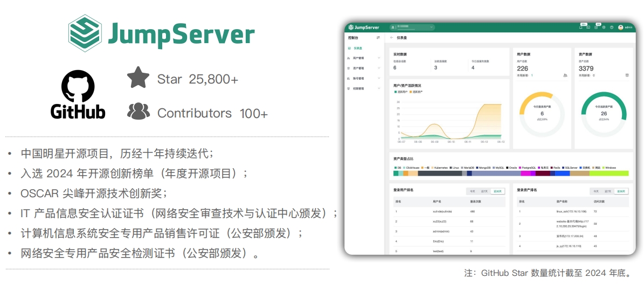
Task: Click the admin username in header
Action: point(628,27)
